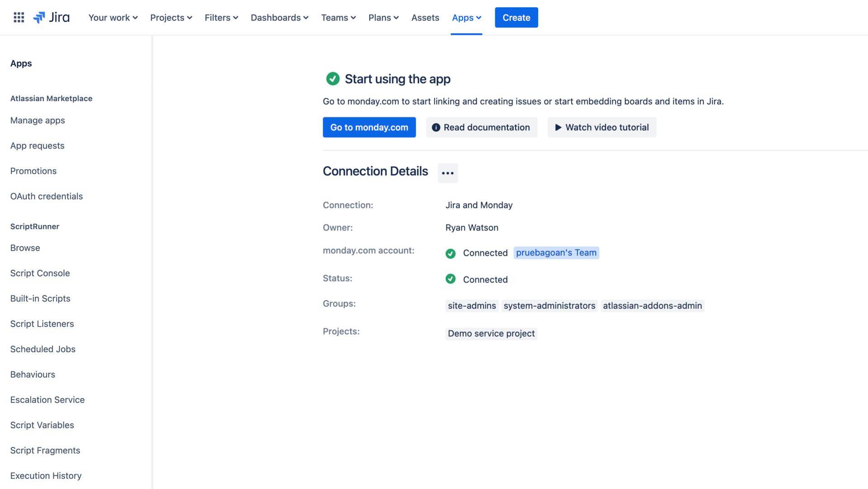Open Script Variables
Screen dimensions: 868x489
pos(42,426)
